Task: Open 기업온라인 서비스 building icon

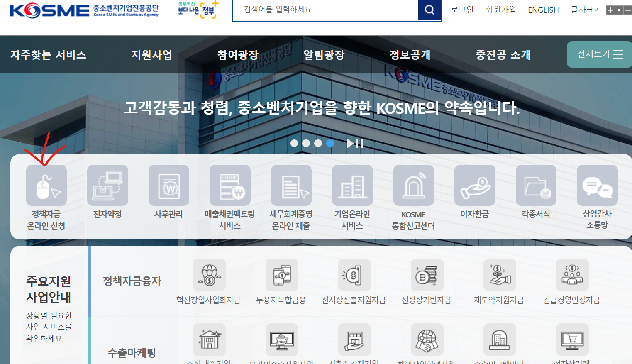Action: 352,186
